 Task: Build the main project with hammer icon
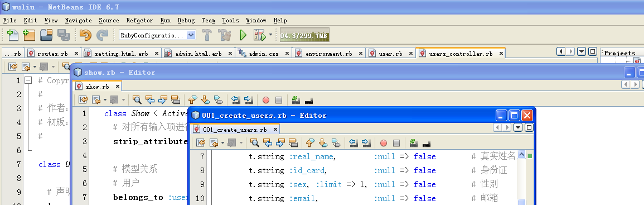click(207, 35)
